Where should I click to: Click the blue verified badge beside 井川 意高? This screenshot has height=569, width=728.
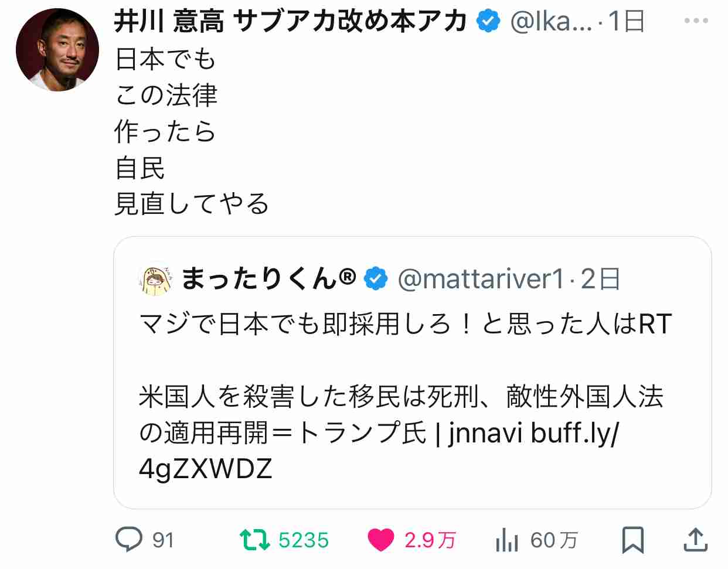[488, 22]
